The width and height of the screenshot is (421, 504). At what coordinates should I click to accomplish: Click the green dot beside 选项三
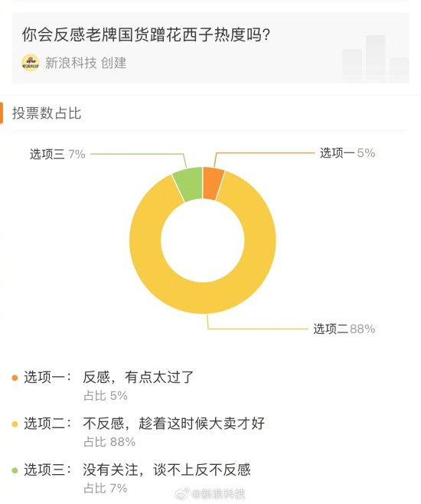tap(15, 470)
